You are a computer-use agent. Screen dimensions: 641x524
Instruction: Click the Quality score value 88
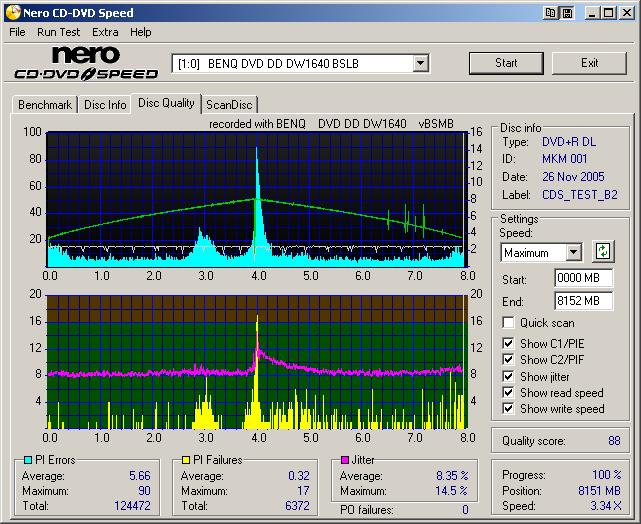pyautogui.click(x=614, y=441)
